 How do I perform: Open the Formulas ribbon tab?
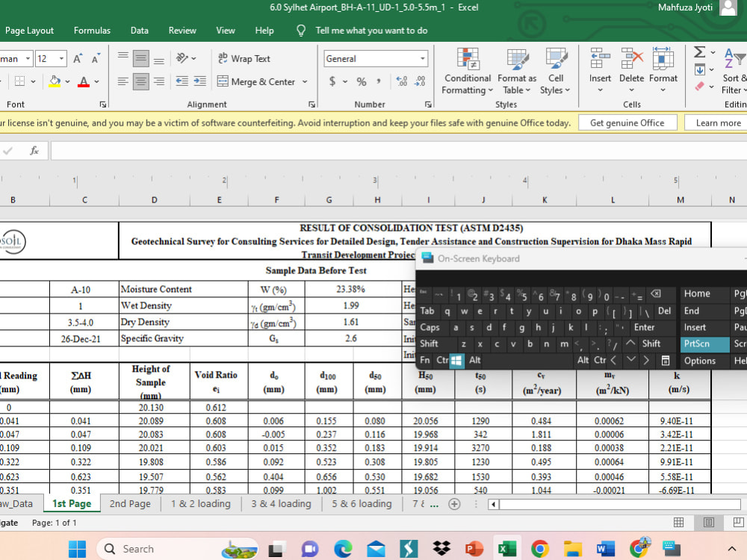click(92, 31)
